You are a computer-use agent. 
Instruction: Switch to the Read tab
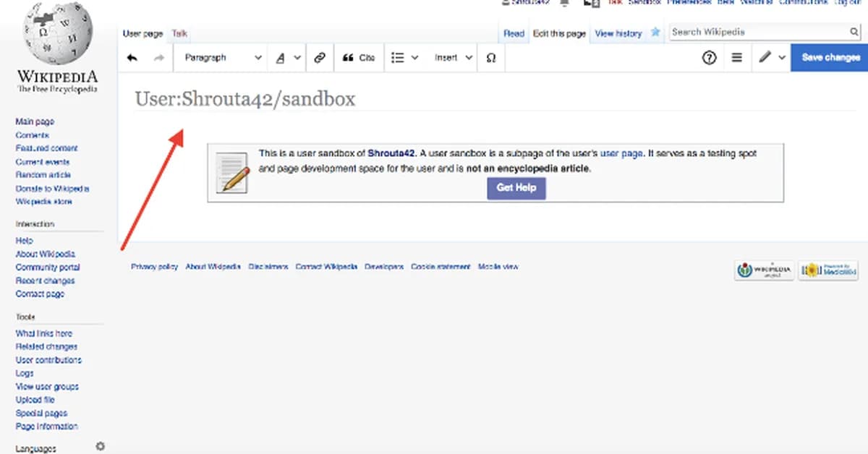(x=514, y=33)
